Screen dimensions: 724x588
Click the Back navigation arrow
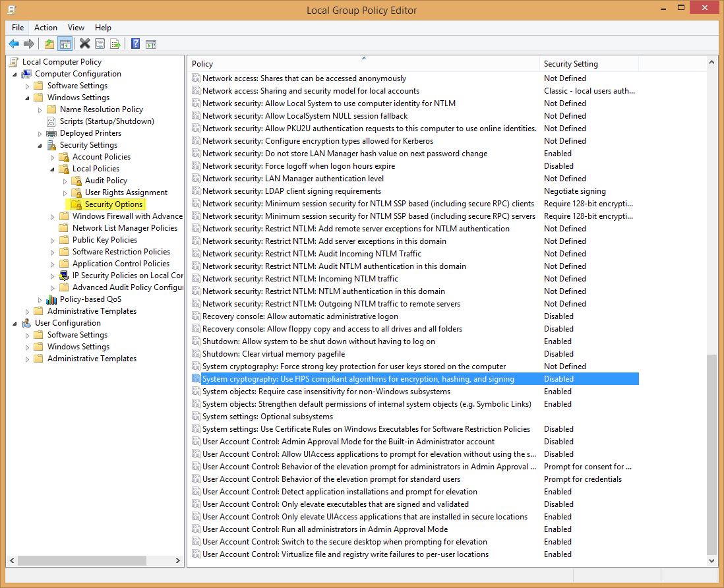click(15, 44)
